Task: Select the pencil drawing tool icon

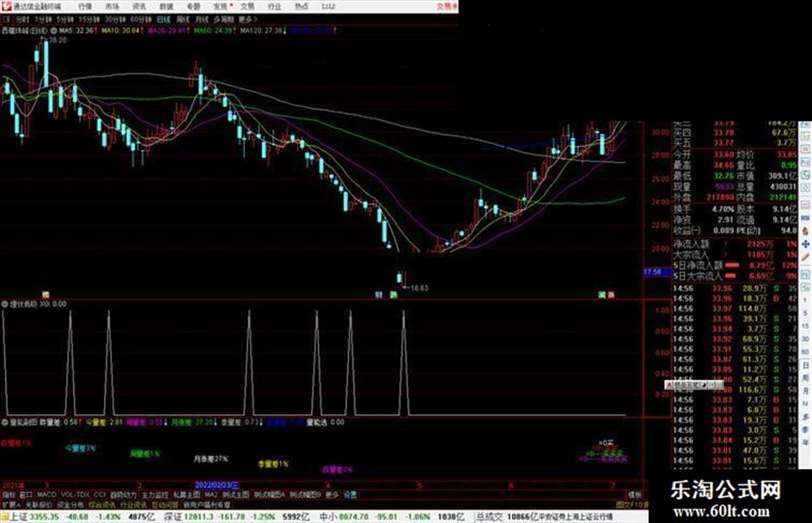Action: (805, 257)
